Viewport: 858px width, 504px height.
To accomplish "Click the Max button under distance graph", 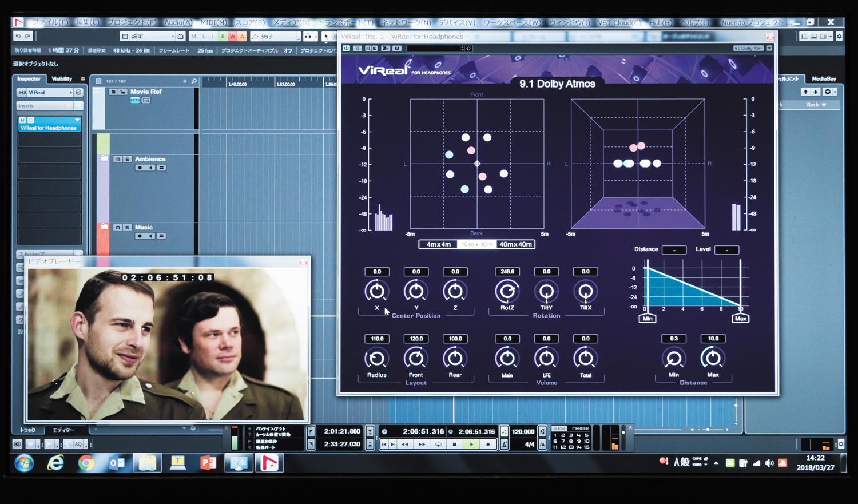I will [x=740, y=319].
